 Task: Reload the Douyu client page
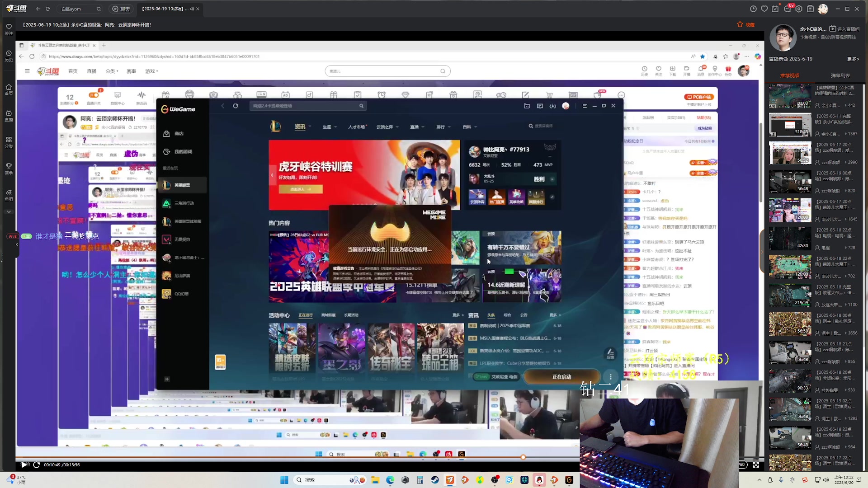tap(48, 9)
